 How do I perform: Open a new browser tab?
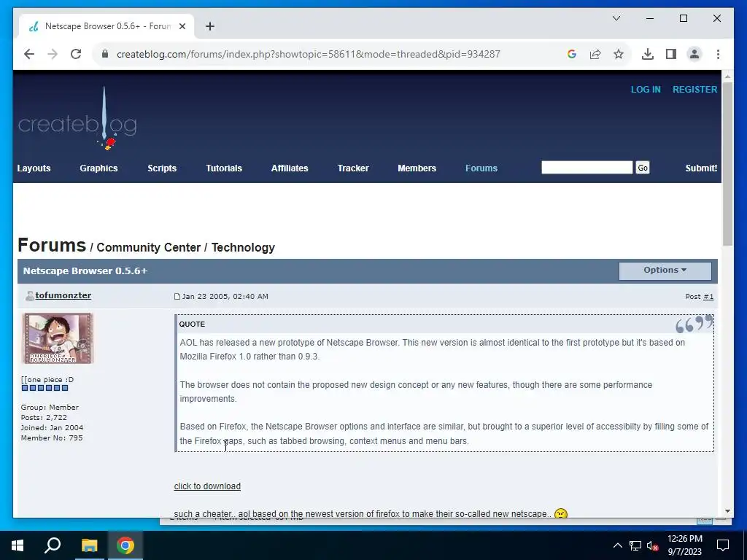point(210,26)
